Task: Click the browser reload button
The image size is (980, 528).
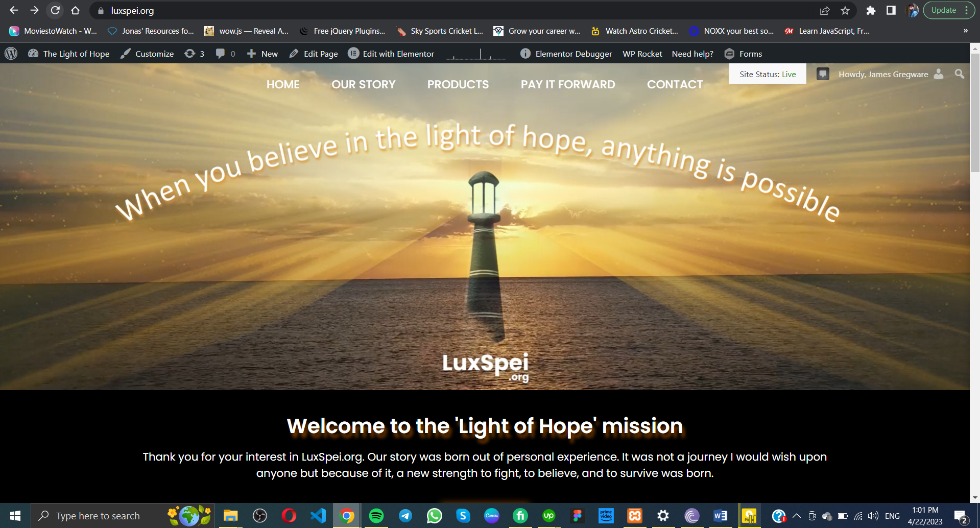Action: pyautogui.click(x=55, y=10)
